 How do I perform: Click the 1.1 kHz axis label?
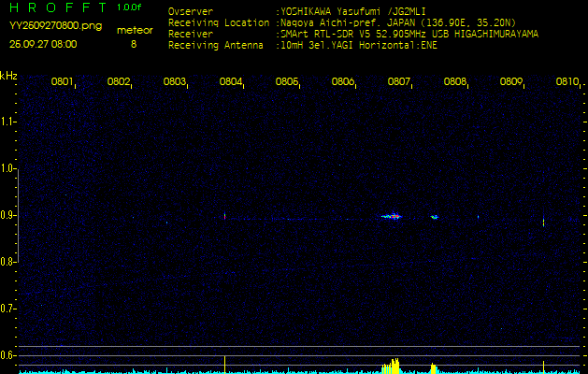(x=7, y=122)
